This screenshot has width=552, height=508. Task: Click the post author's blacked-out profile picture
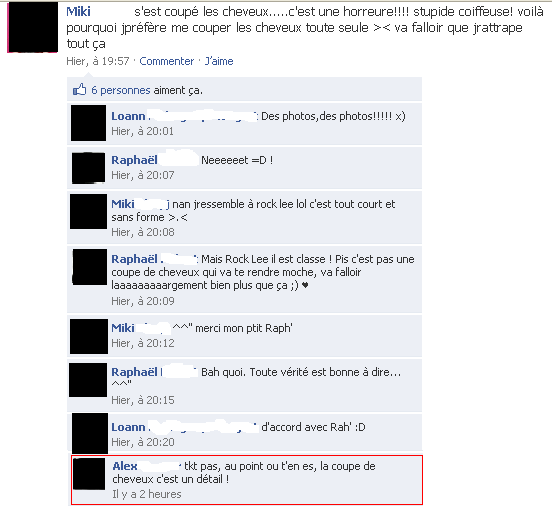pos(33,27)
